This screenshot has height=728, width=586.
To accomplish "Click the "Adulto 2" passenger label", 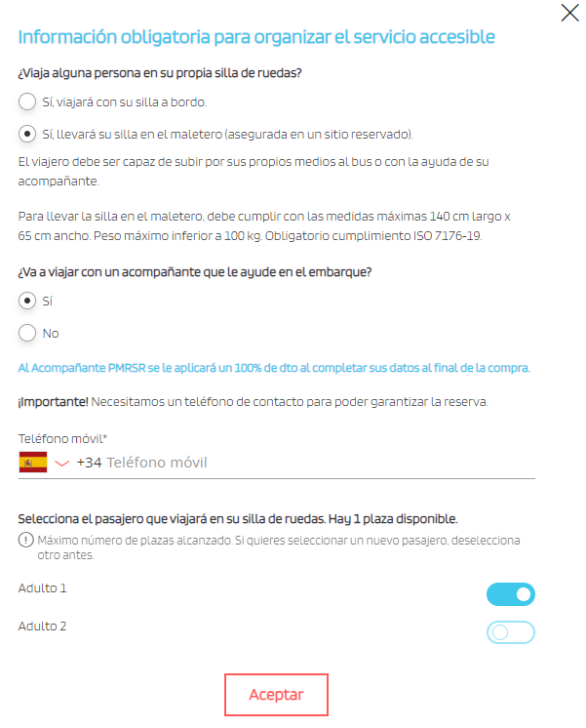I will (43, 627).
